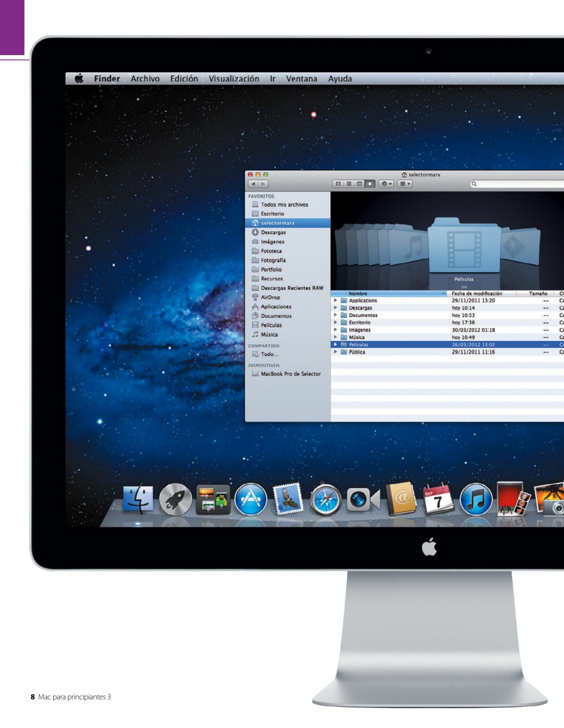
Task: Open the App Store dock icon
Action: [x=250, y=500]
